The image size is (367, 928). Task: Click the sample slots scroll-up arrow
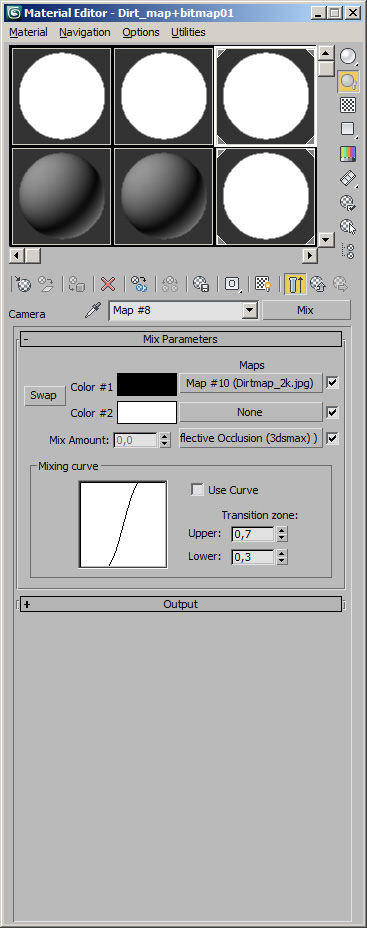(x=326, y=53)
